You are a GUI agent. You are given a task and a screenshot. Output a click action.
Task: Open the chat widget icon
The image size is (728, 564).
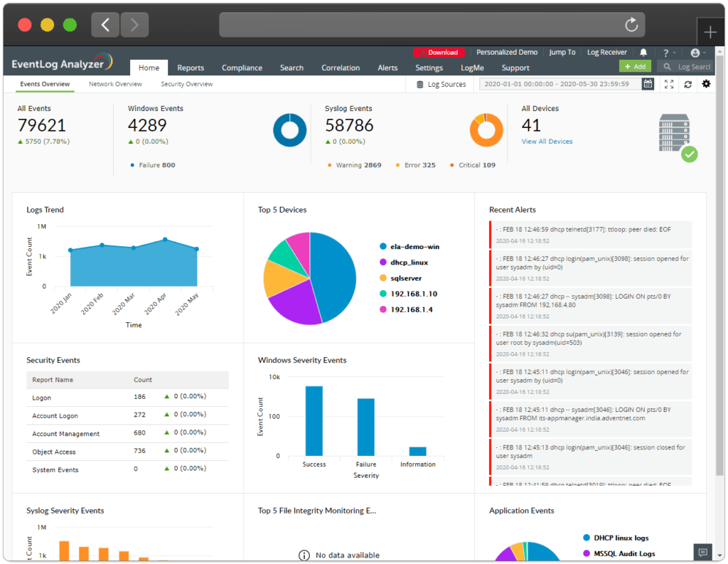(703, 552)
